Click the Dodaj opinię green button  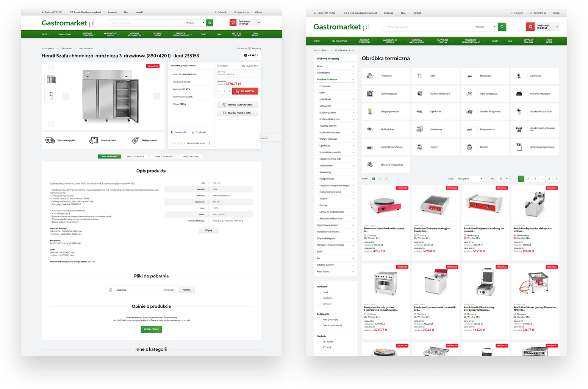coord(152,329)
